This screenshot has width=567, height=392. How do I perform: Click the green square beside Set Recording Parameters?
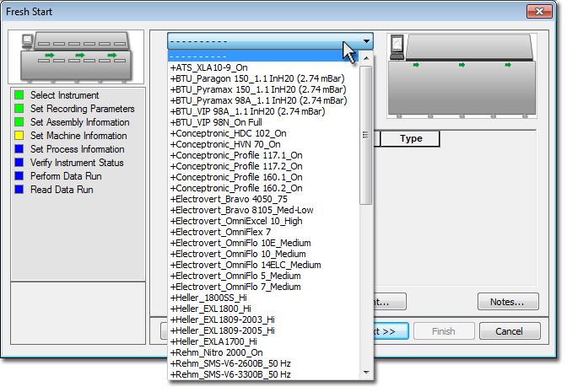coord(19,109)
